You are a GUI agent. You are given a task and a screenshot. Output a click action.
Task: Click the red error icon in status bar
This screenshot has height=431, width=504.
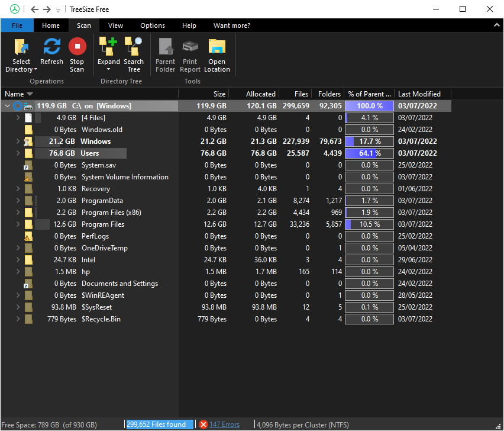click(x=203, y=424)
